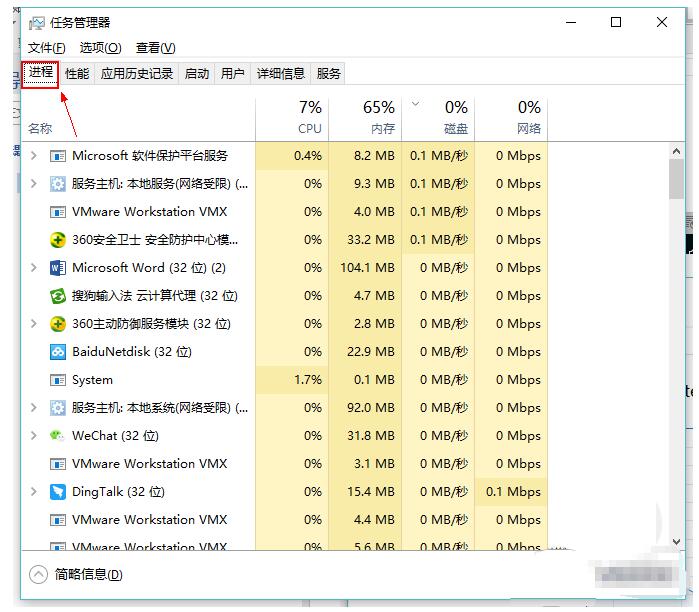Image resolution: width=699 pixels, height=612 pixels.
Task: Click the 92.0 MB memory value
Action: click(x=371, y=408)
